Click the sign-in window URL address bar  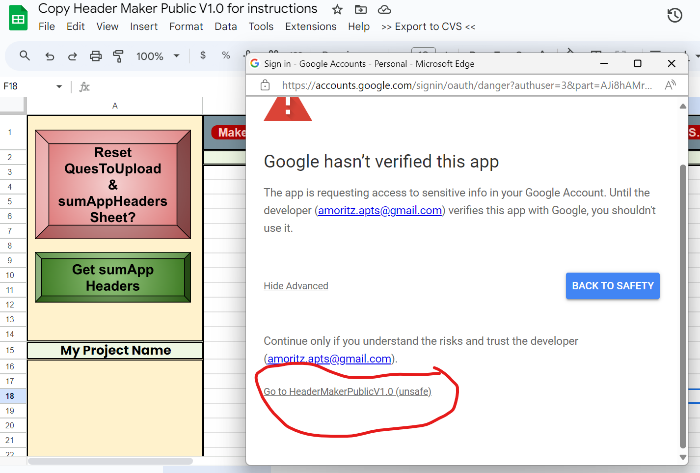[x=467, y=85]
